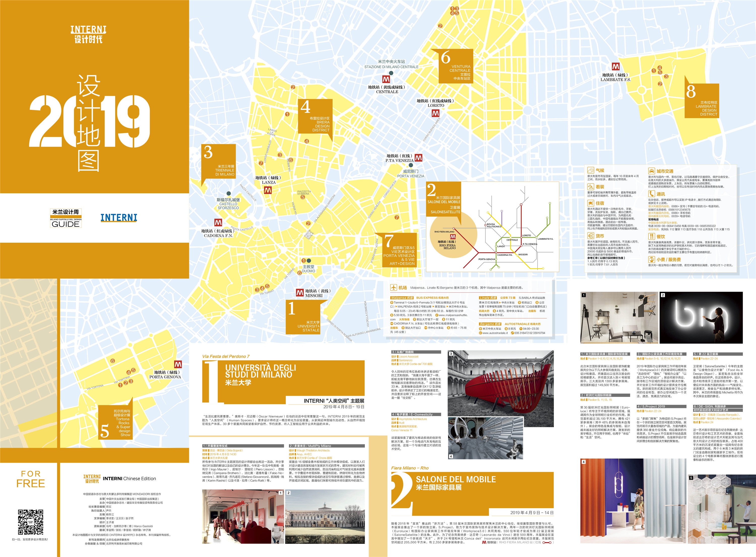Click the BOVISA POLITECNICO station in metro inset
Screen dimensions: 756x557
pyautogui.click(x=494, y=225)
